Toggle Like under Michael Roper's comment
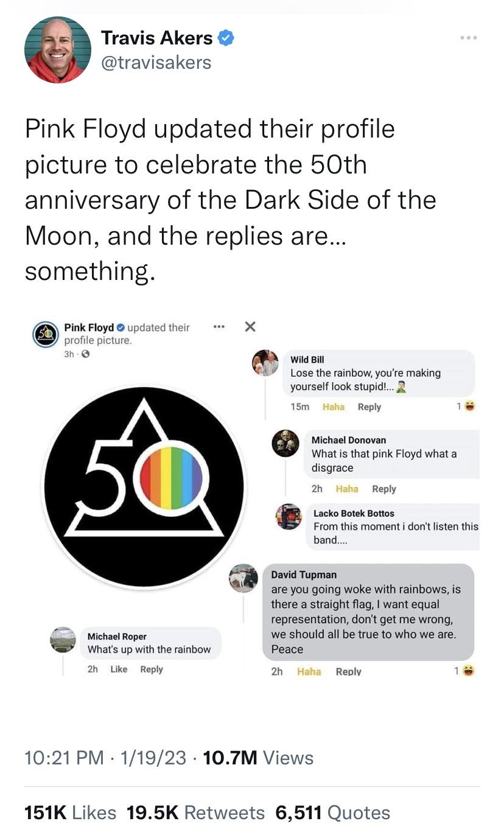The height and width of the screenshot is (835, 504). (x=119, y=669)
